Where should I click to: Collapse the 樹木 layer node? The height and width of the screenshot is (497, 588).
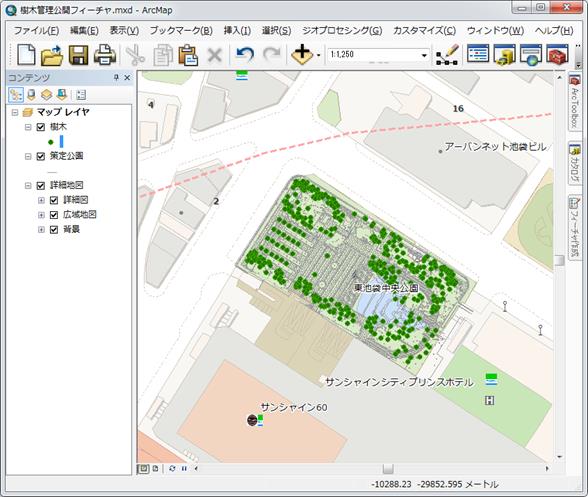[x=28, y=127]
